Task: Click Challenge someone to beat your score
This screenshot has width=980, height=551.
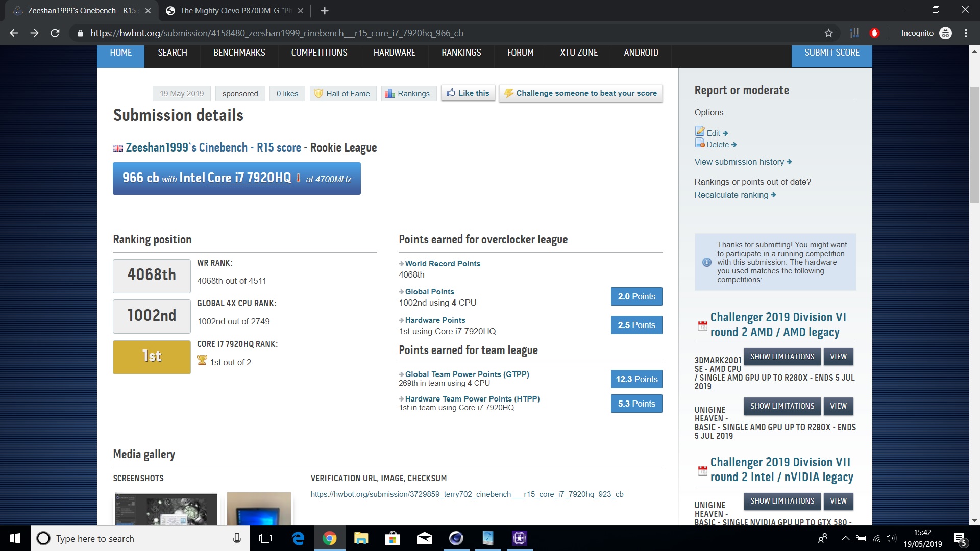Action: click(x=581, y=93)
